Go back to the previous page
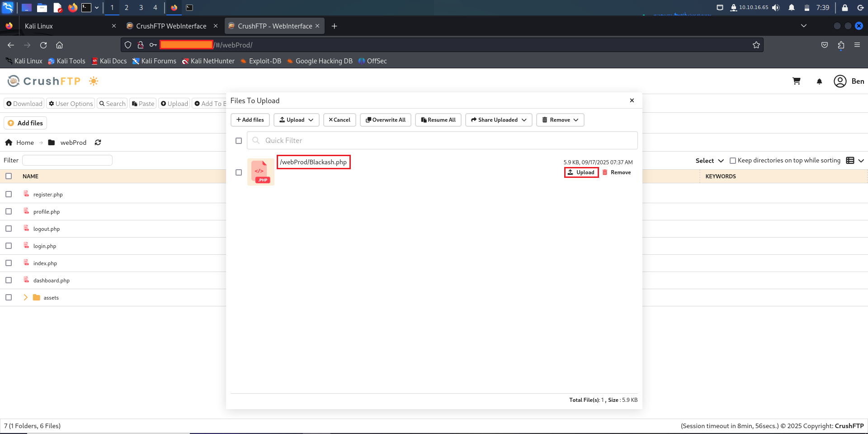Viewport: 868px width, 434px height. (11, 45)
